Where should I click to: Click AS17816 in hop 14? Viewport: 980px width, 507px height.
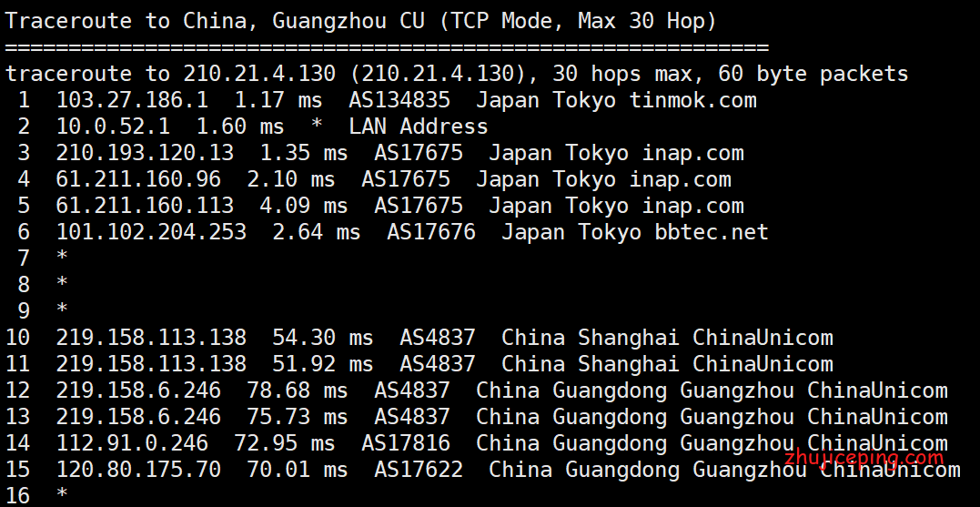[x=406, y=443]
